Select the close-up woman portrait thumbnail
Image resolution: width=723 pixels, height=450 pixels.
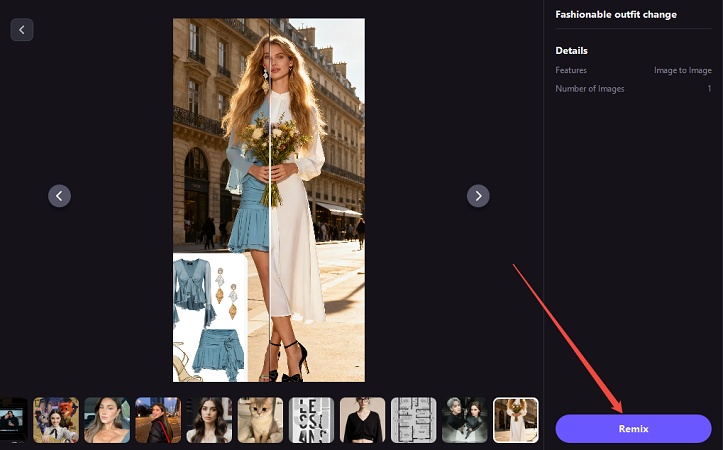click(107, 420)
